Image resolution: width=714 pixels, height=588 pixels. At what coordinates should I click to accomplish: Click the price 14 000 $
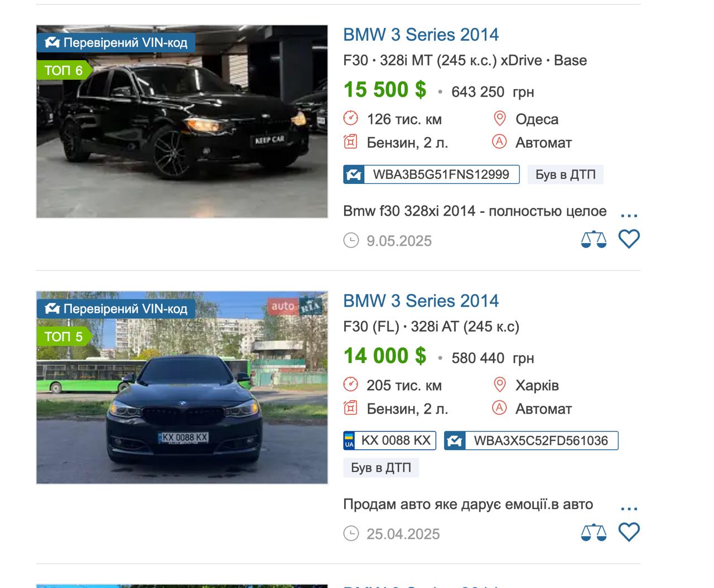384,356
